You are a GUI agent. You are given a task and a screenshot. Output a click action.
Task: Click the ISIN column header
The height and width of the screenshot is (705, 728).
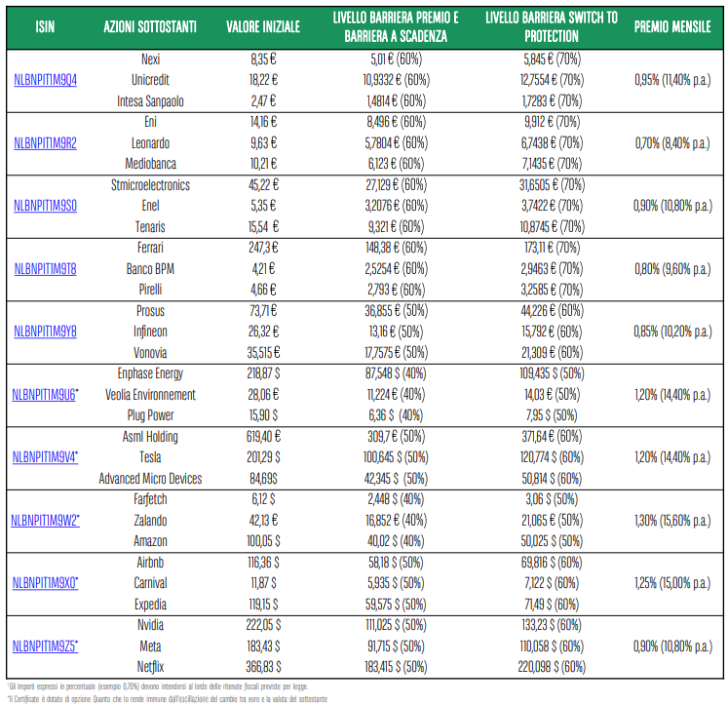[x=45, y=27]
